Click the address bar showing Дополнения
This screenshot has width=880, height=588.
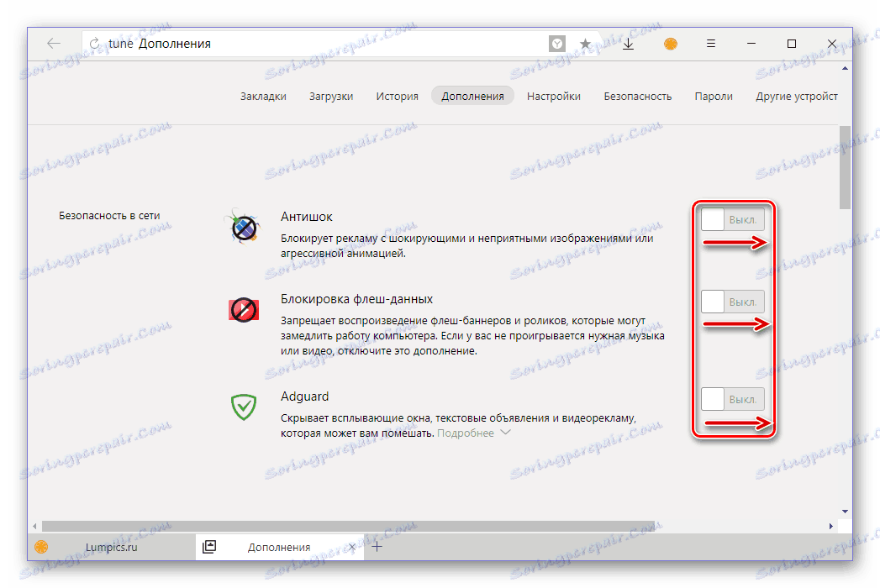tap(314, 44)
